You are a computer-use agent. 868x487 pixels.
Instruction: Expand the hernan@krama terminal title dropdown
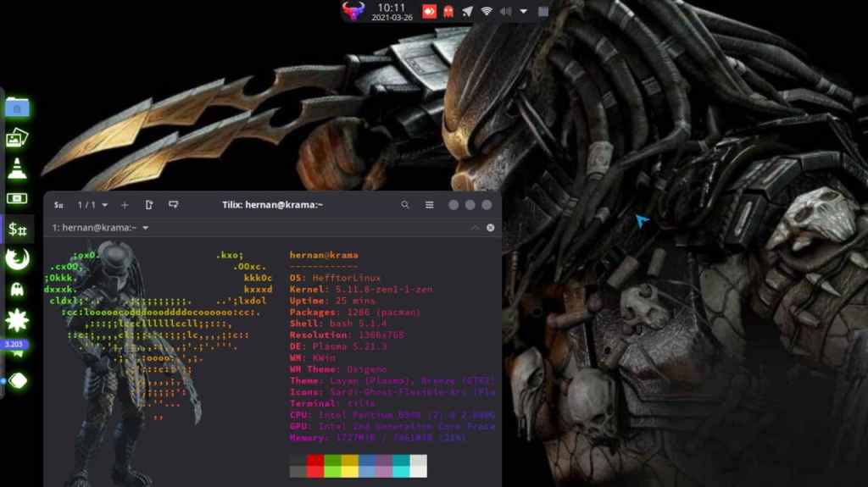tap(146, 228)
